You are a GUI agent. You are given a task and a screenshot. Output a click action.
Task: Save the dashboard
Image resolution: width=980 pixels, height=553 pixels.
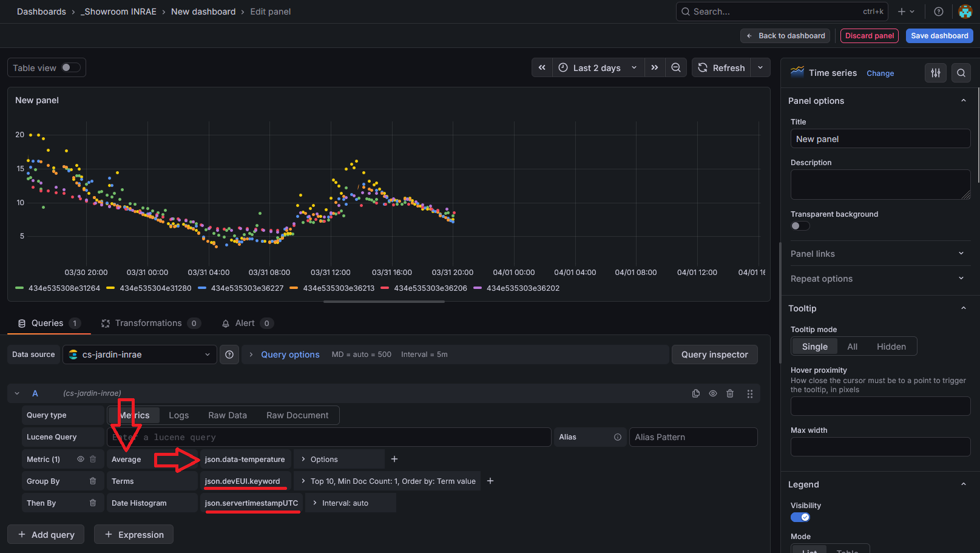pos(939,36)
